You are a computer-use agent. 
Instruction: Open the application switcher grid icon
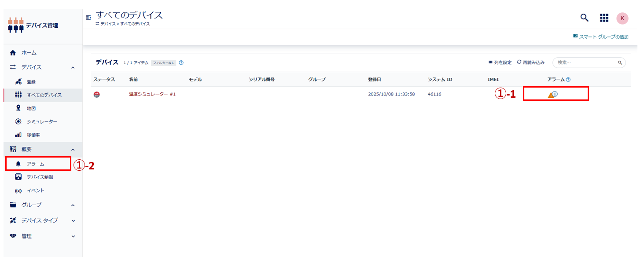coord(604,18)
